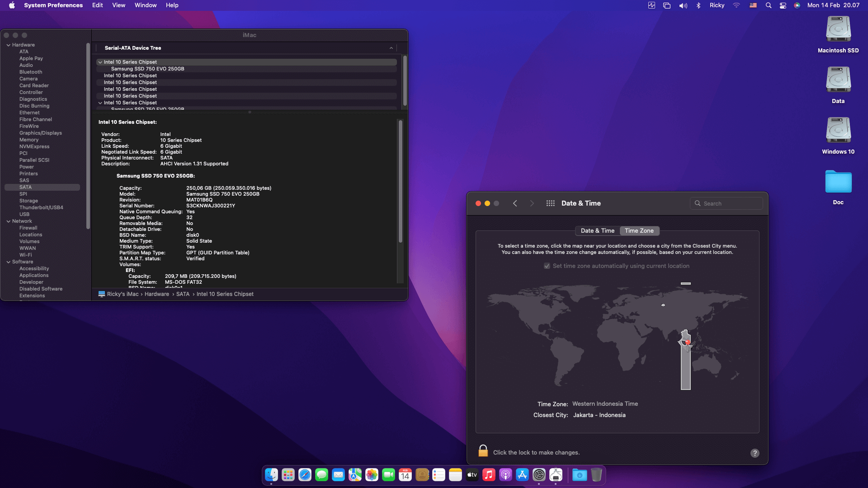Open Messages from the dock
This screenshot has width=868, height=488.
pos(321,475)
